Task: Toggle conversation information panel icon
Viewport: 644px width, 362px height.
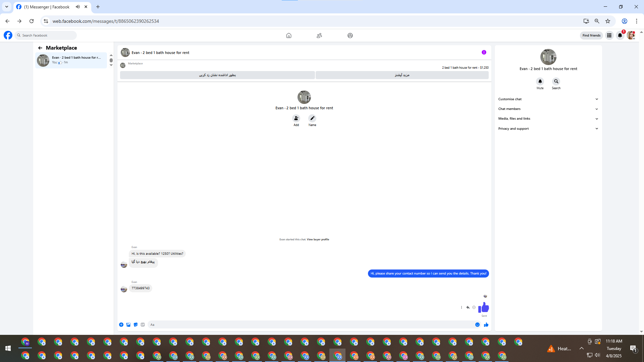Action: pos(484,52)
